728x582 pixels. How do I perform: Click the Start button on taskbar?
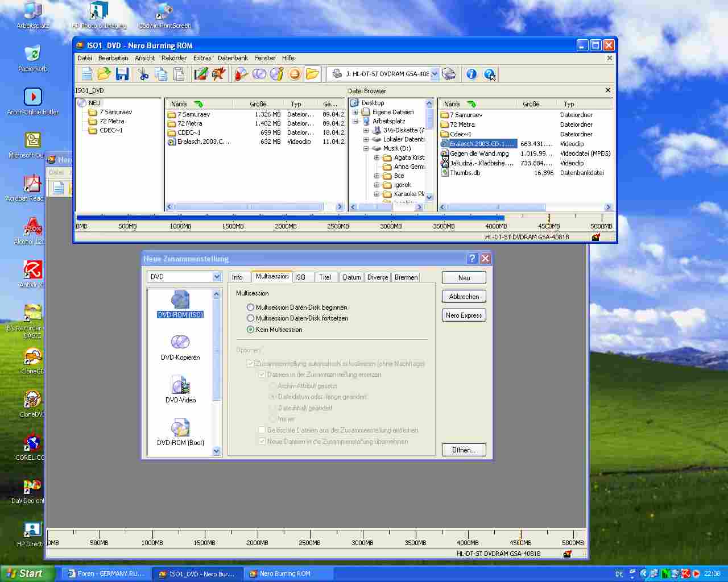coord(28,573)
